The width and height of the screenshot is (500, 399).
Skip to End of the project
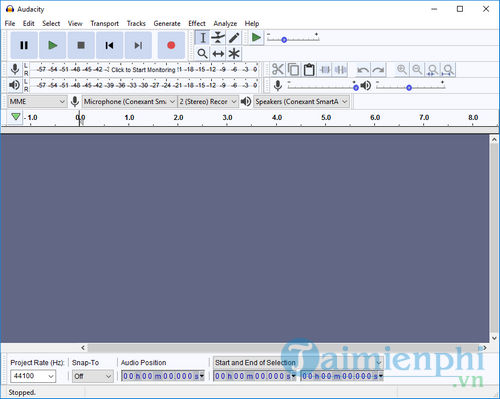pyautogui.click(x=138, y=45)
